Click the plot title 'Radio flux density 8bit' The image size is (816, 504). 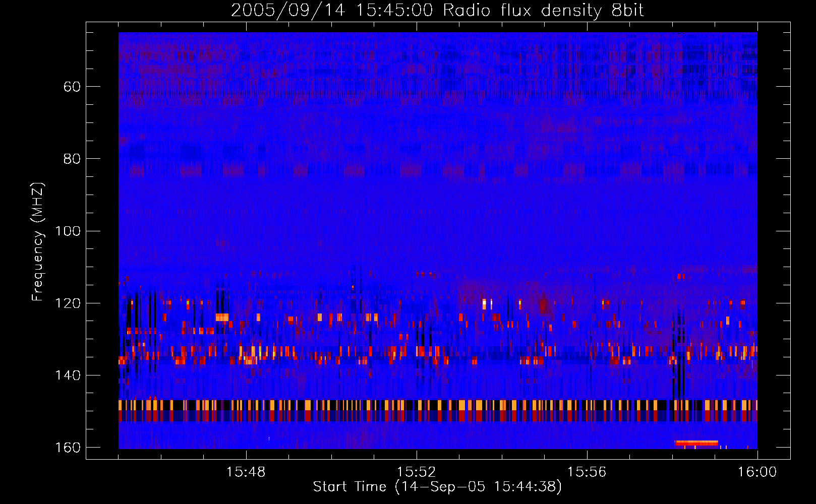pos(543,10)
